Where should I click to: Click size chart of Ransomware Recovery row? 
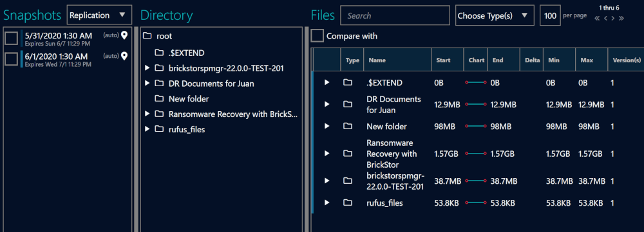tap(476, 154)
